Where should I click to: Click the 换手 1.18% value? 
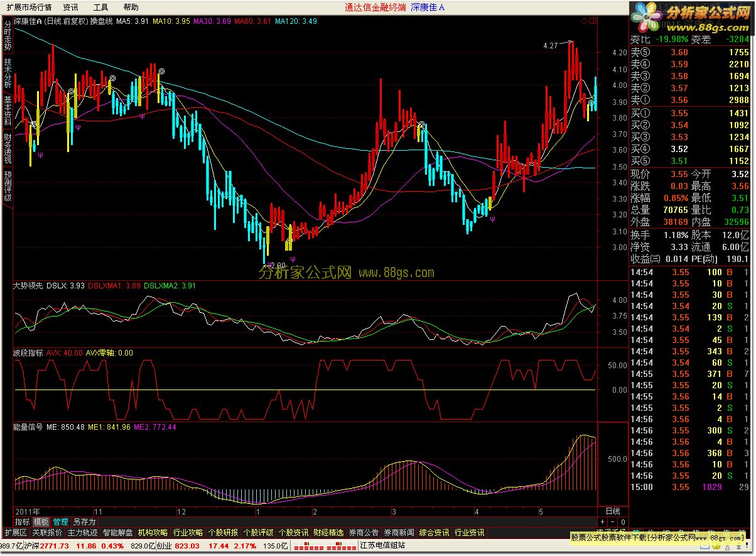coord(676,235)
